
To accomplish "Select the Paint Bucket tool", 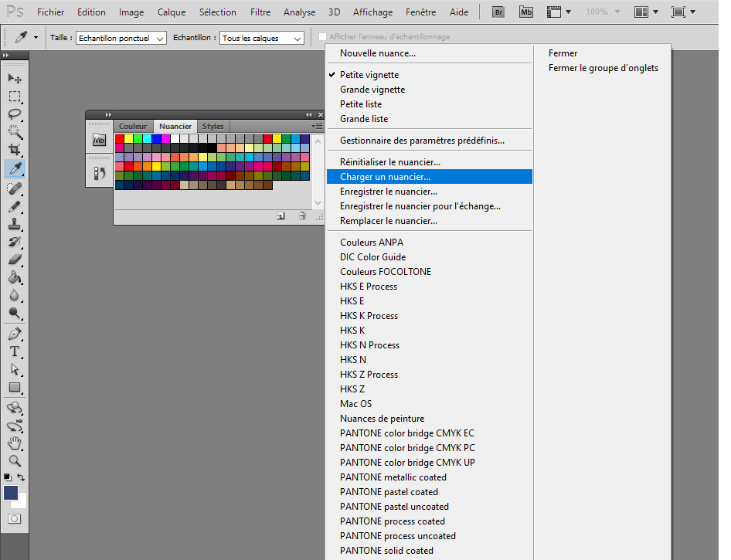I will (15, 277).
